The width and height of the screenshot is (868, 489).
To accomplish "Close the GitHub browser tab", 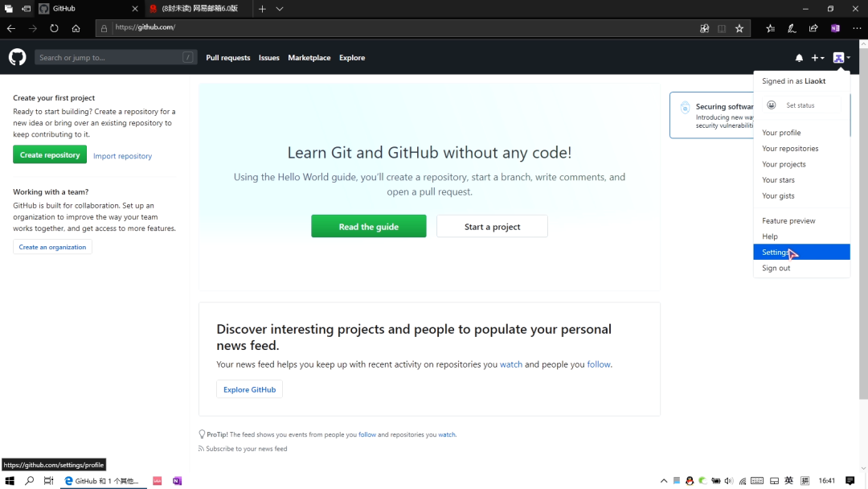I will 134,9.
